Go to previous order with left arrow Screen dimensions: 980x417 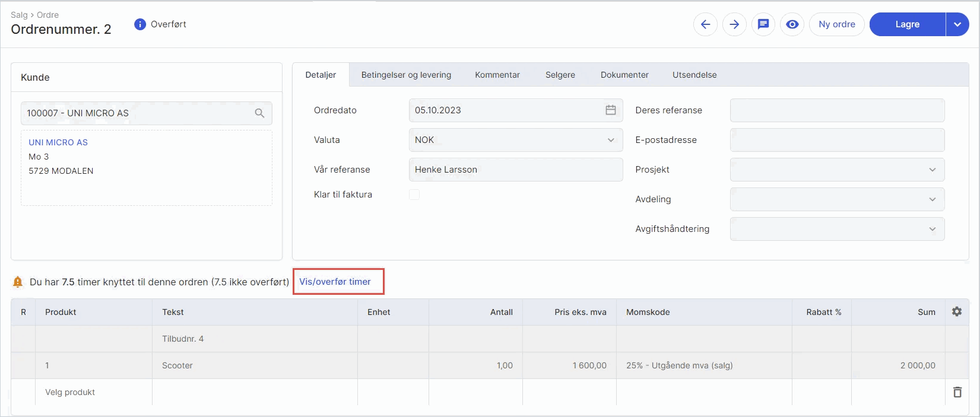(x=705, y=24)
